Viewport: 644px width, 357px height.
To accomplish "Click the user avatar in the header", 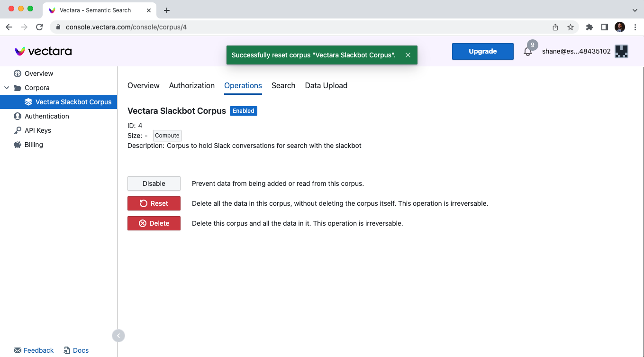I will (621, 51).
